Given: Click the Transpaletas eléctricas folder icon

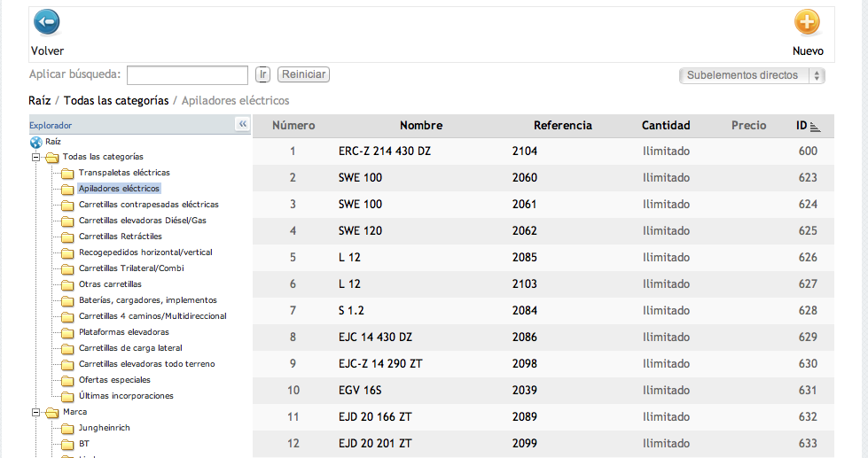Looking at the screenshot, I should [x=67, y=173].
